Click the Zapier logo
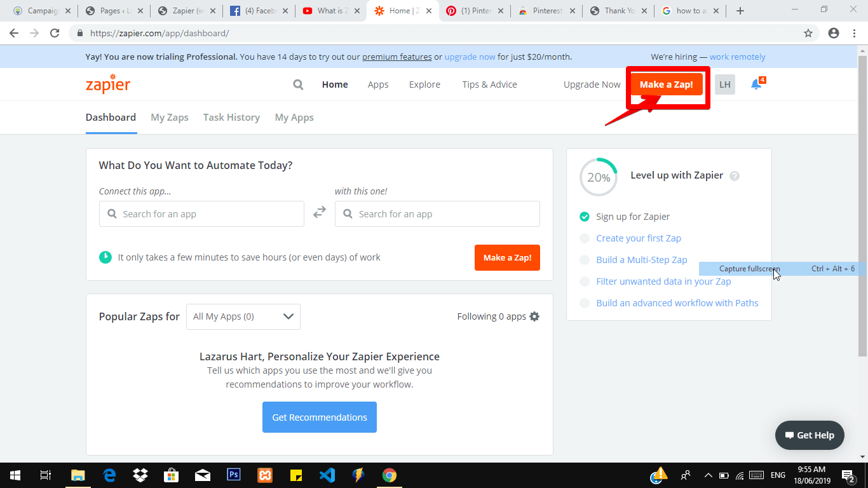Image resolution: width=868 pixels, height=488 pixels. tap(108, 85)
